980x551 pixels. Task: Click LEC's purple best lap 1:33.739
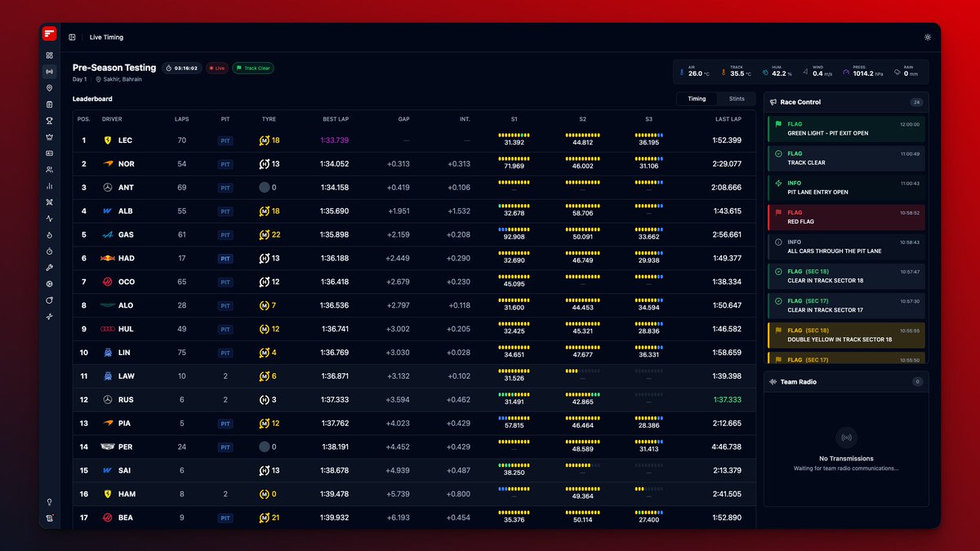click(x=334, y=140)
